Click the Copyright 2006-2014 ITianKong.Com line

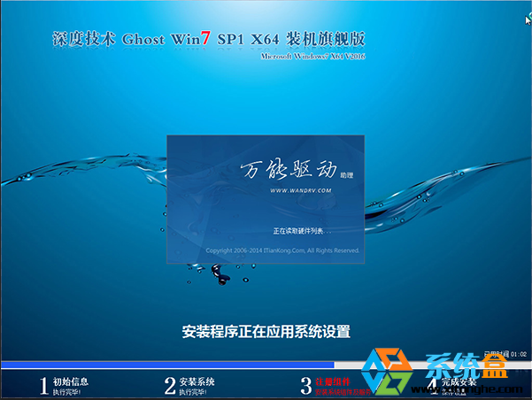coord(282,250)
